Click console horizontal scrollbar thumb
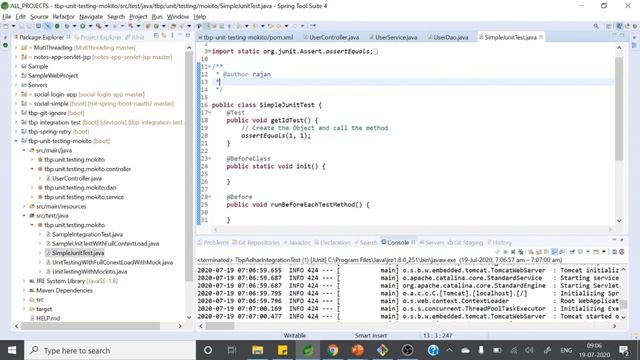 pyautogui.click(x=220, y=326)
